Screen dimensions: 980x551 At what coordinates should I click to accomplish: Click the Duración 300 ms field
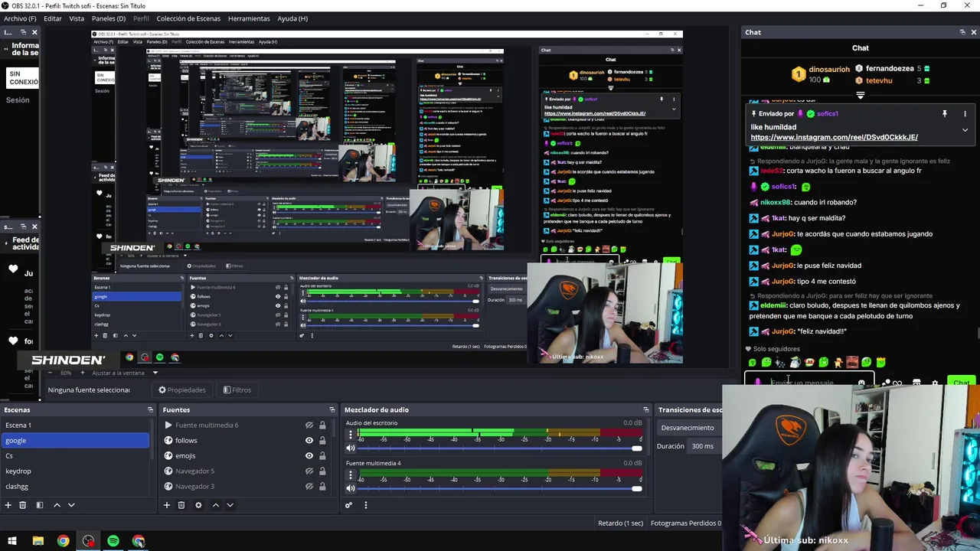pyautogui.click(x=704, y=446)
